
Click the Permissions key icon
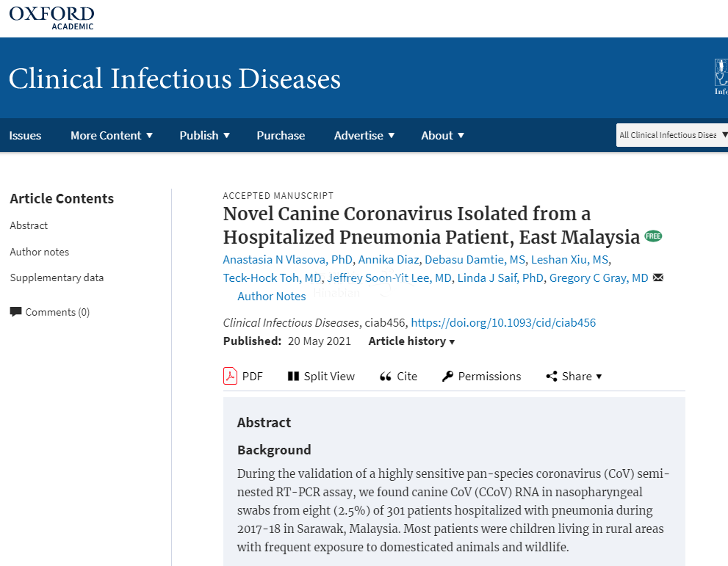447,376
